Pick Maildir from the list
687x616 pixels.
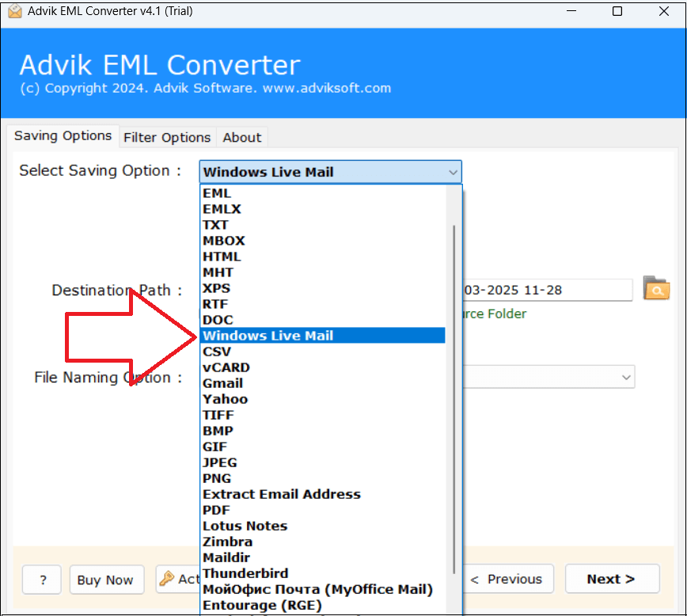322,557
